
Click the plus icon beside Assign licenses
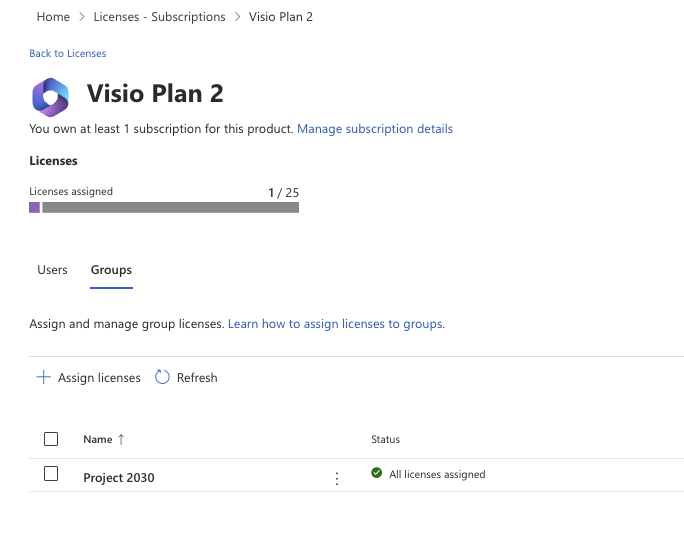tap(43, 377)
